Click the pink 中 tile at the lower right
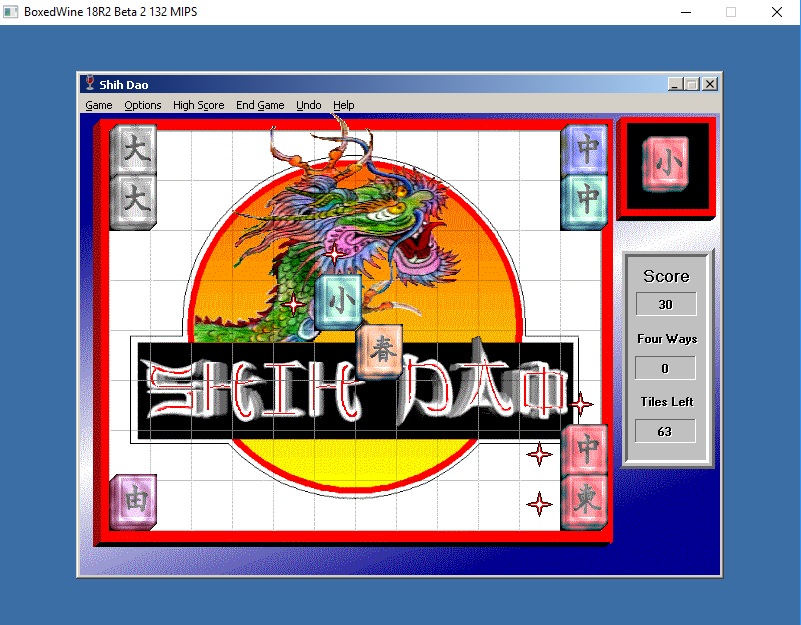This screenshot has height=625, width=801. click(585, 450)
